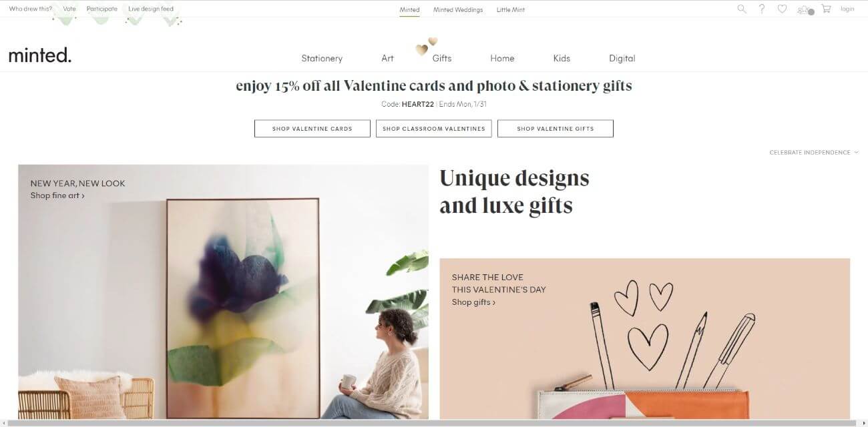Follow the Shop fine art link
The image size is (868, 427).
click(57, 195)
